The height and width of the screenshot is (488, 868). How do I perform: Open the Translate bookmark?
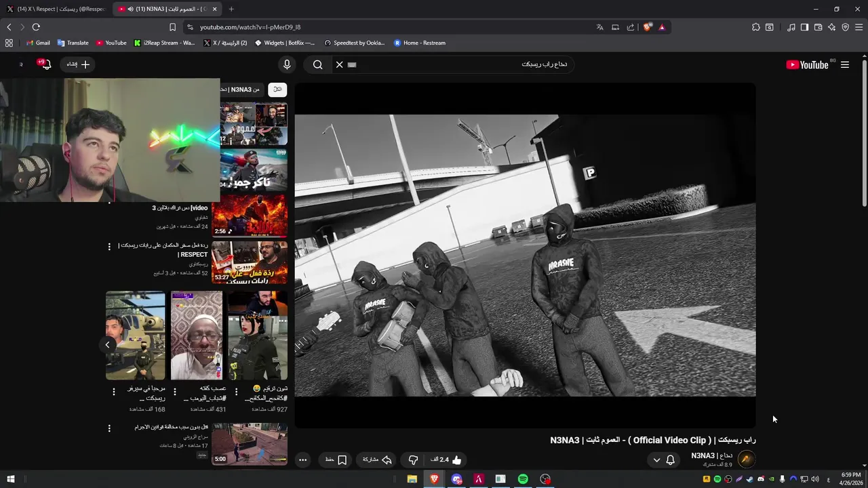point(73,43)
